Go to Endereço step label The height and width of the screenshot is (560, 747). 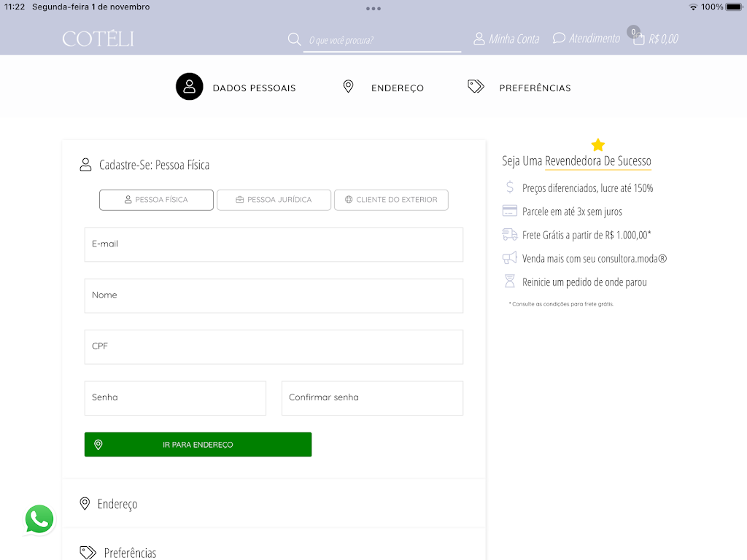398,88
